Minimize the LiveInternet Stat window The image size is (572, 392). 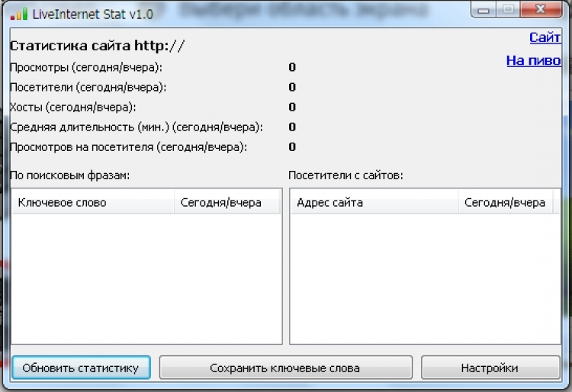click(484, 10)
